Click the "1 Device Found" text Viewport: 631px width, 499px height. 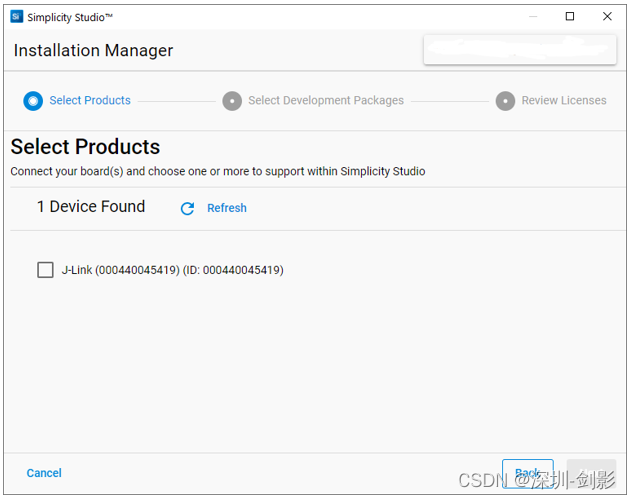pos(91,206)
